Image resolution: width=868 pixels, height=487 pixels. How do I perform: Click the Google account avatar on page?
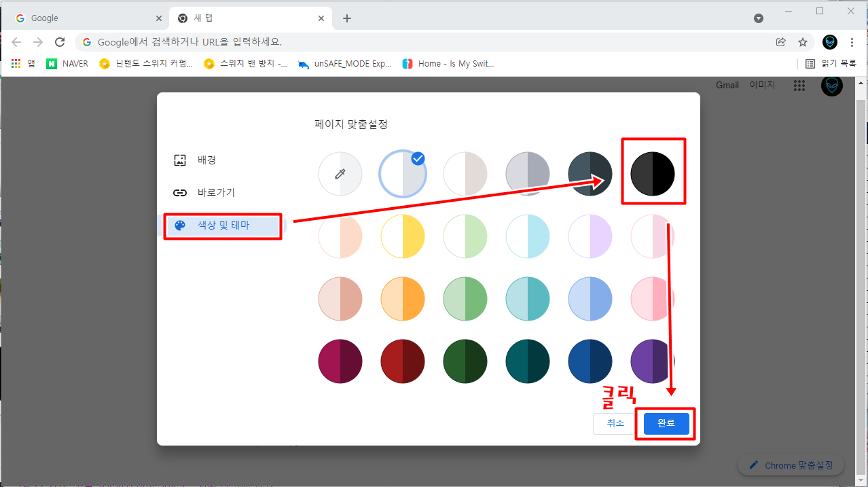pos(832,86)
